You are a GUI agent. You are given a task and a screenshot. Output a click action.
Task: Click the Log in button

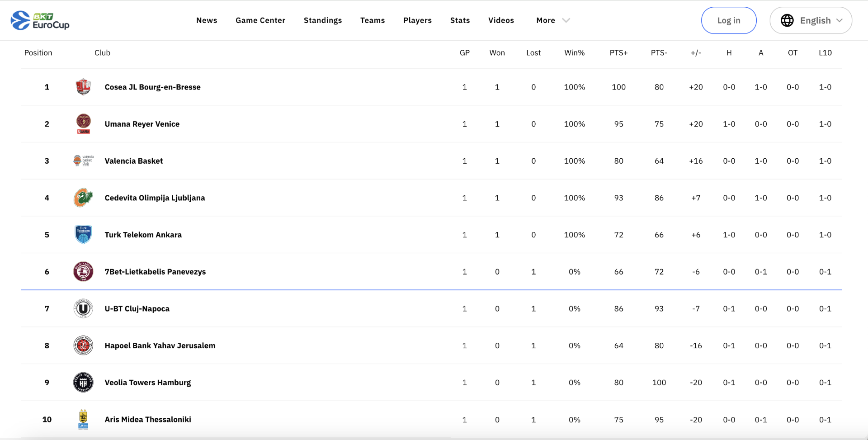[729, 20]
